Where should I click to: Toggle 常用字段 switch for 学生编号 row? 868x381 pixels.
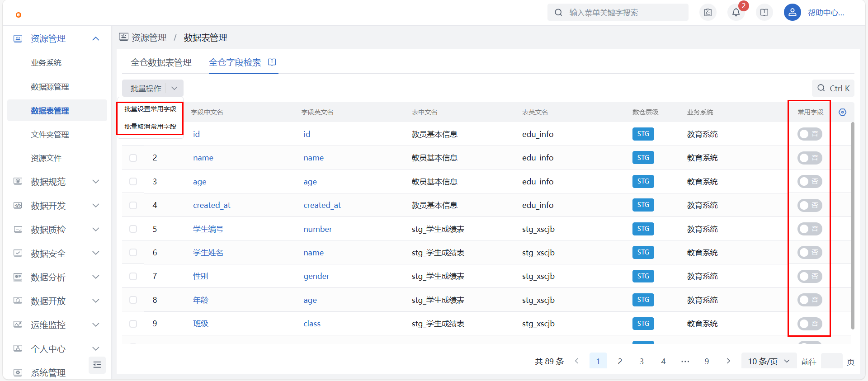click(810, 229)
